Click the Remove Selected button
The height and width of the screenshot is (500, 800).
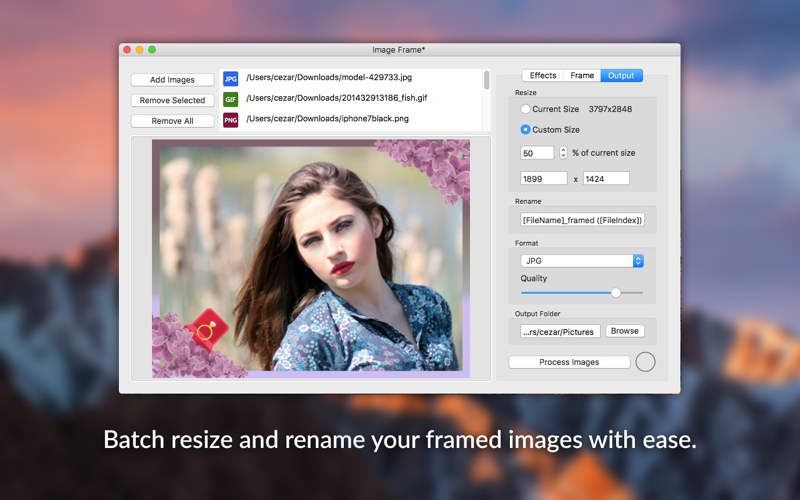pos(172,100)
